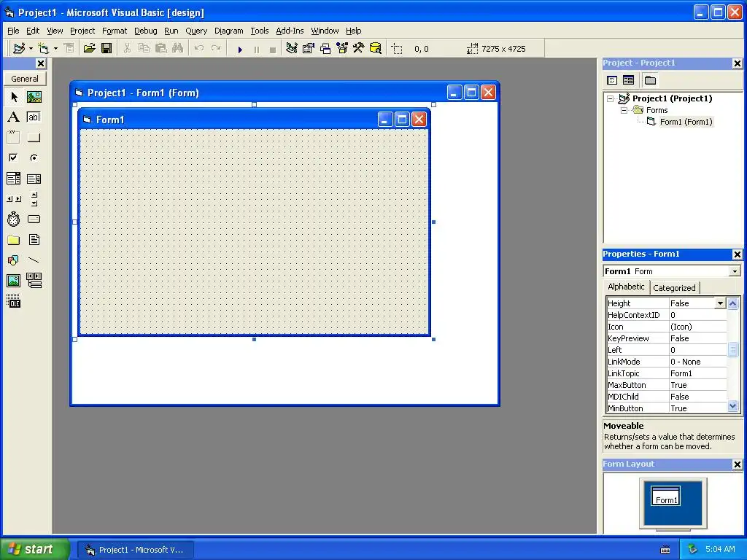Select the DriveListBox control tool
This screenshot has height=560, width=747.
tap(34, 219)
